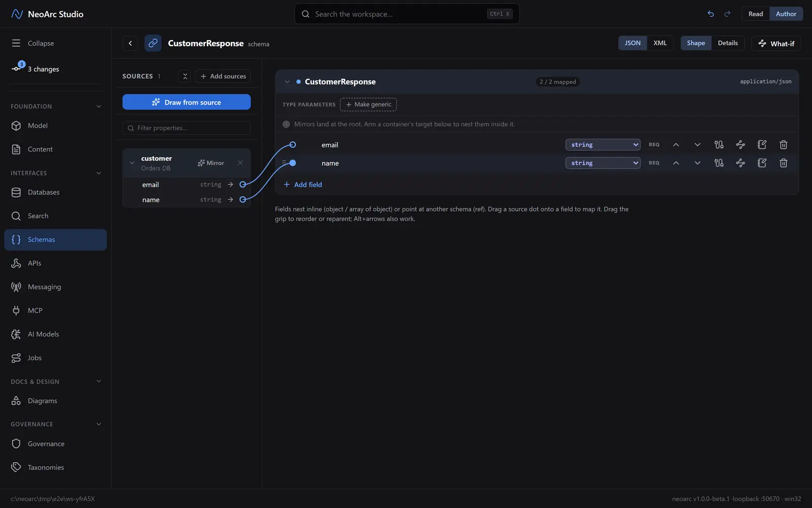Switch to the Details tab
Image resolution: width=812 pixels, height=508 pixels.
728,43
